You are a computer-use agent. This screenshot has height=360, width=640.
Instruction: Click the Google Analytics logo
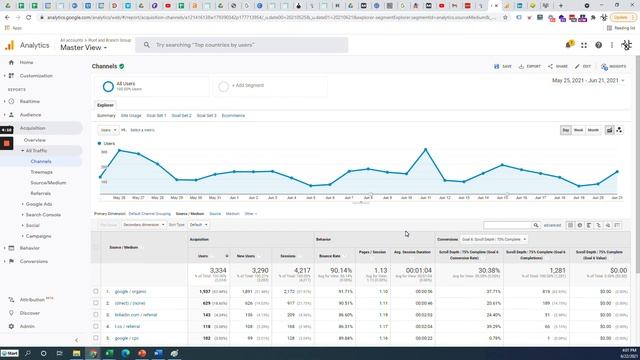(9, 45)
